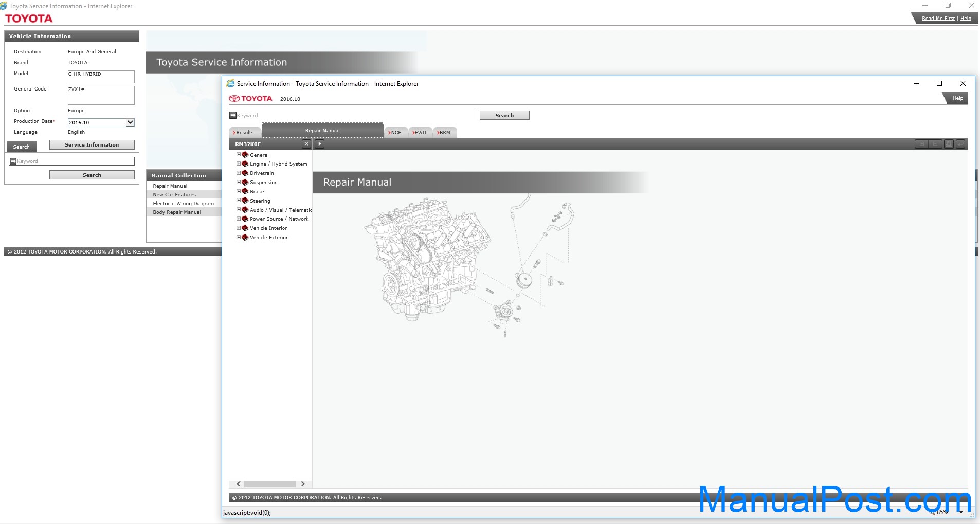Open the Read Me First link
Viewport: 980px width, 524px height.
938,19
